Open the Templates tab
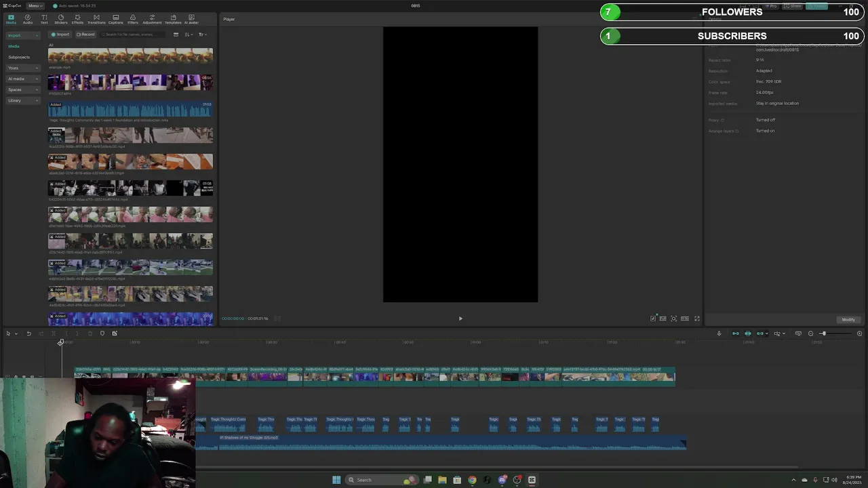This screenshot has width=868, height=488. (173, 19)
